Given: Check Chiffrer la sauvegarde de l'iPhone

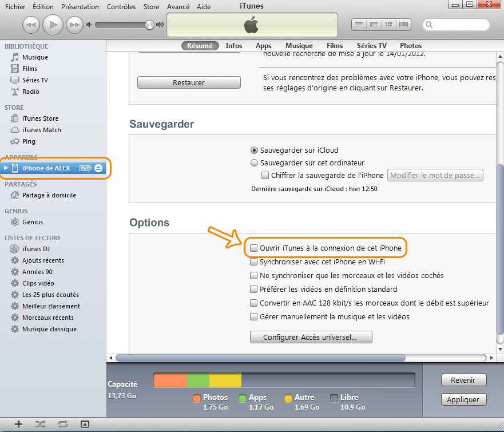Looking at the screenshot, I should 265,175.
